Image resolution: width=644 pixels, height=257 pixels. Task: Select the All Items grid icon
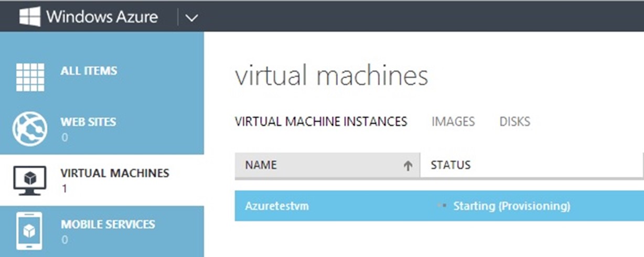30,77
